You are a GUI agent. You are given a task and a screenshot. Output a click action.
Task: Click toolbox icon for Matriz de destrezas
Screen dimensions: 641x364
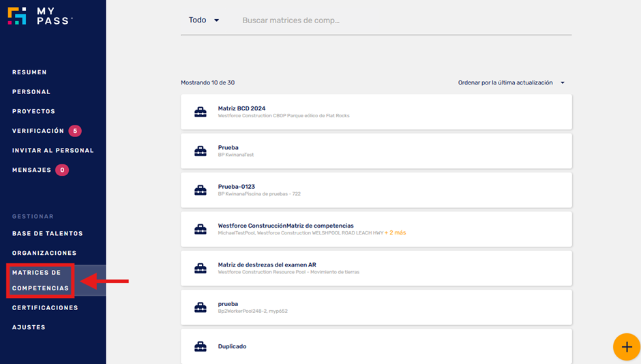pyautogui.click(x=200, y=269)
